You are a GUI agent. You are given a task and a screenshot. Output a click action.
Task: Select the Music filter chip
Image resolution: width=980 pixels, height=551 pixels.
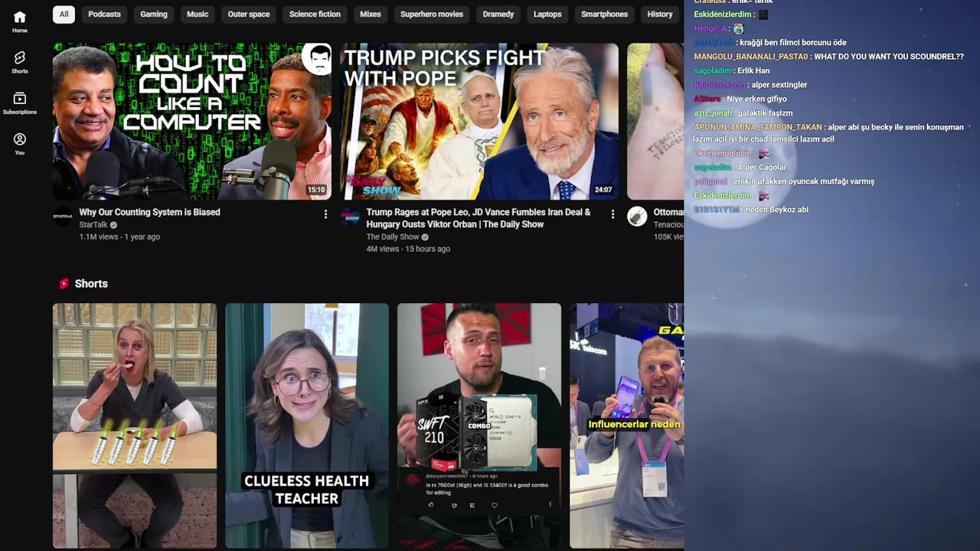point(198,14)
